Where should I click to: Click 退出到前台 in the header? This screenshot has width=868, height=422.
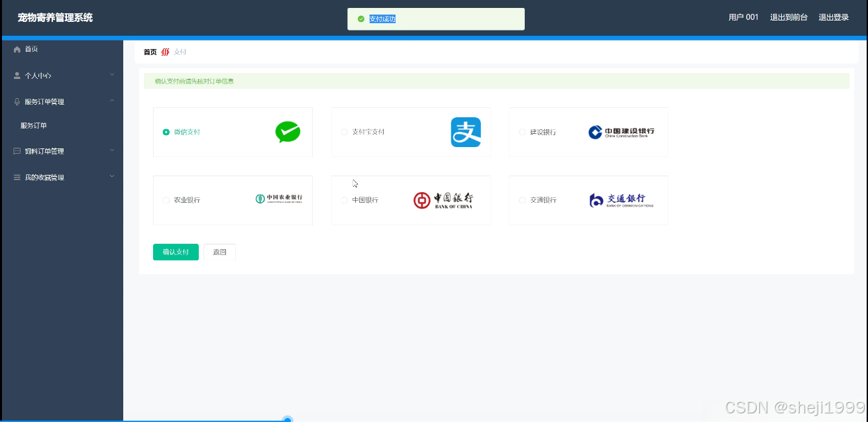click(x=788, y=17)
